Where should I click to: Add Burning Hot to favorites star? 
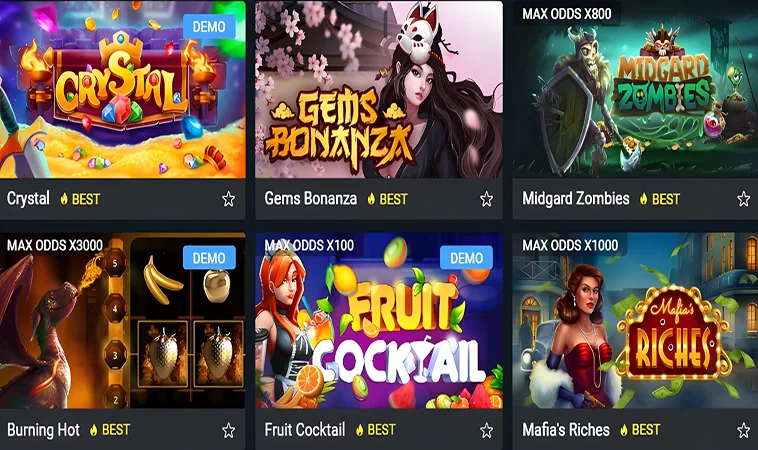pos(229,430)
